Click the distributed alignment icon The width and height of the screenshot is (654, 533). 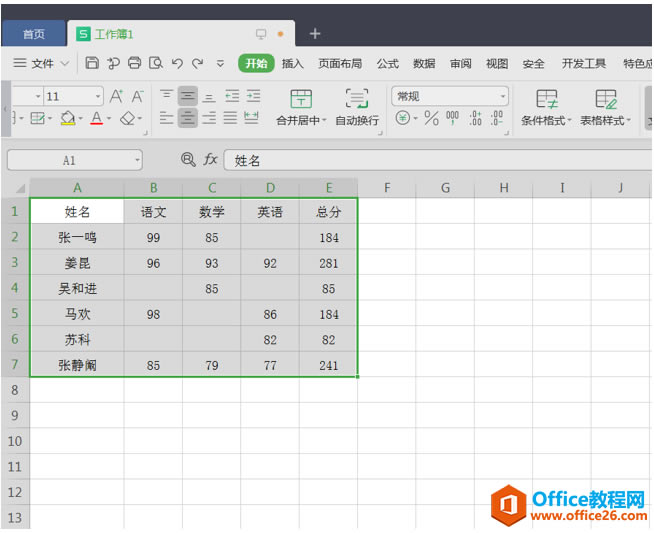coord(251,118)
